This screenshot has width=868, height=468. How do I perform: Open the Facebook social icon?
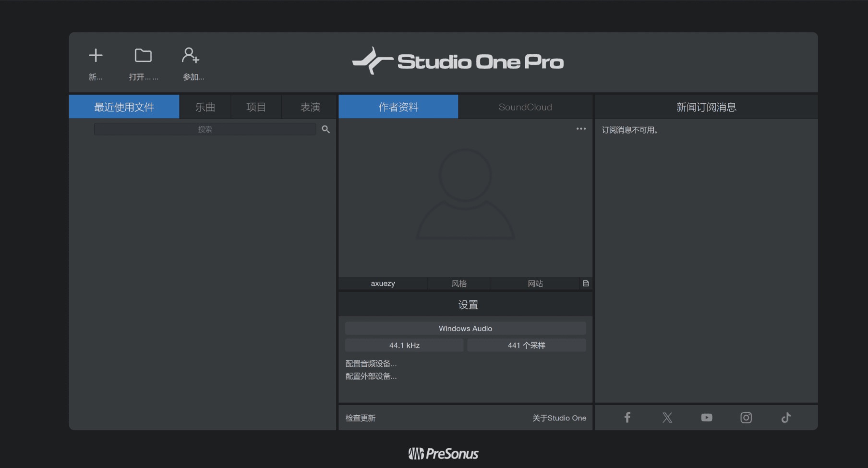click(627, 418)
